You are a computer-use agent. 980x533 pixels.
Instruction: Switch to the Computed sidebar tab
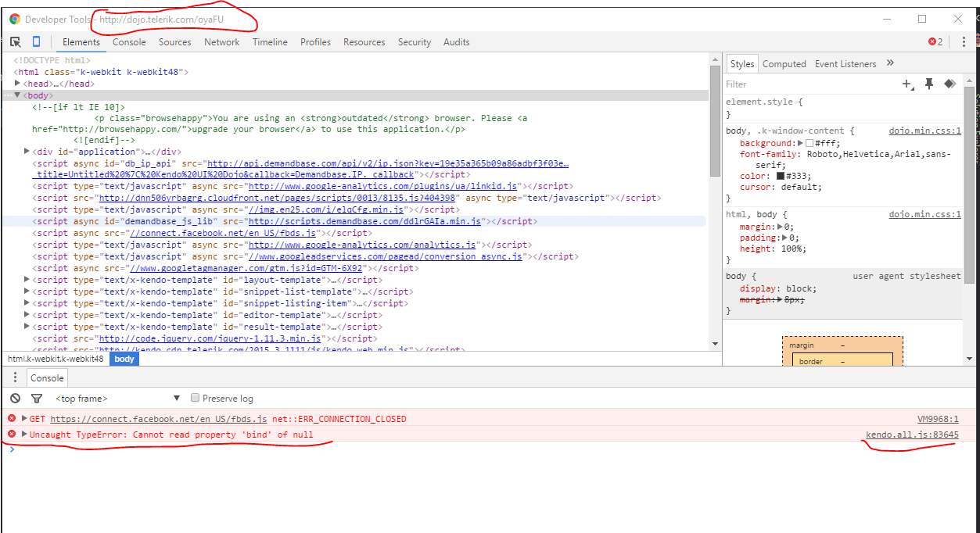[784, 64]
